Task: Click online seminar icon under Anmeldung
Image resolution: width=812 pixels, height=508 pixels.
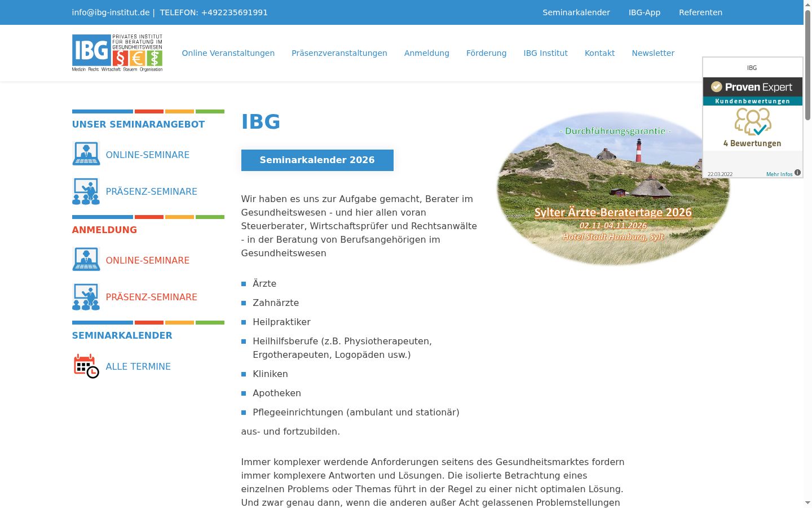Action: (x=86, y=260)
